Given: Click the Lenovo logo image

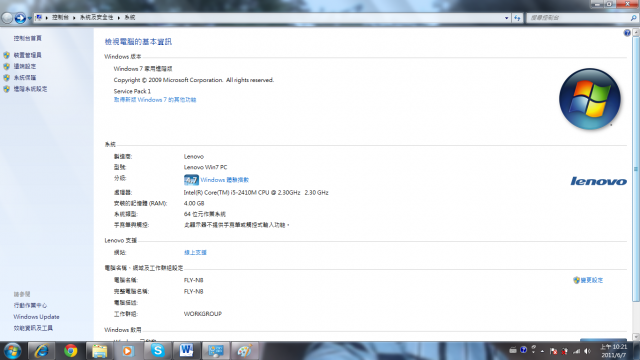Looking at the screenshot, I should (x=598, y=181).
